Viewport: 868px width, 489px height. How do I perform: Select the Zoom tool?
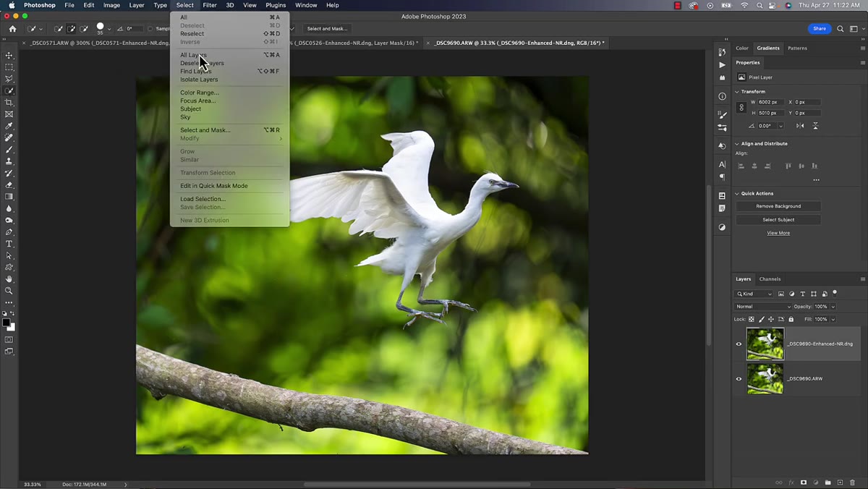click(9, 291)
